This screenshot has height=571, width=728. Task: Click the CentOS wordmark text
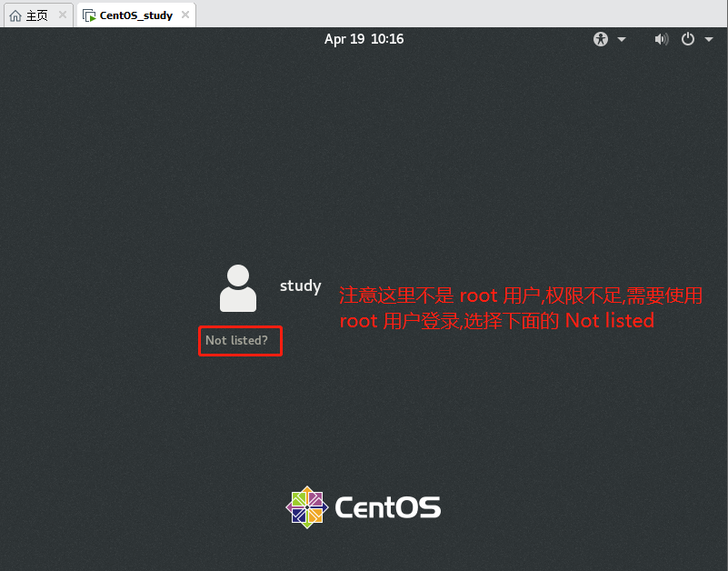[x=388, y=506]
